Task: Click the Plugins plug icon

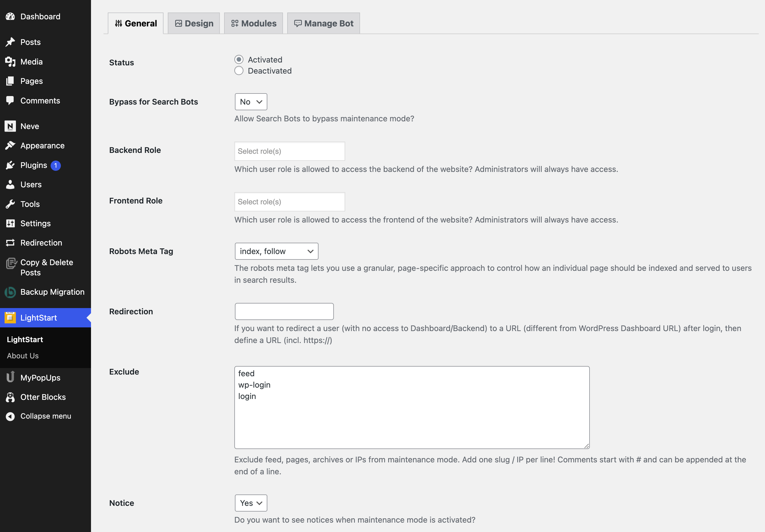Action: coord(10,165)
